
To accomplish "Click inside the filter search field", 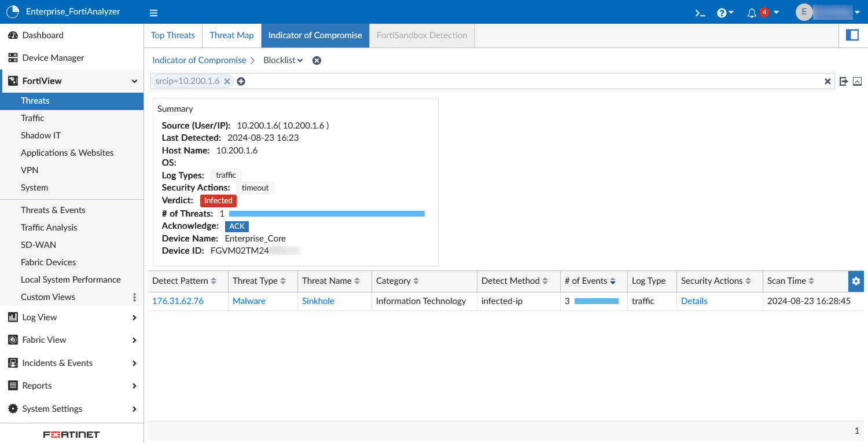I will pos(521,82).
